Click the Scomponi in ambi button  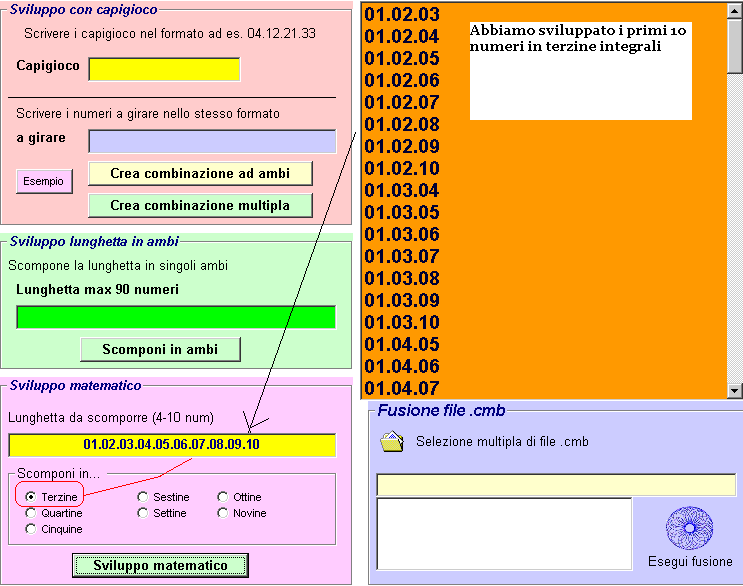coord(160,350)
